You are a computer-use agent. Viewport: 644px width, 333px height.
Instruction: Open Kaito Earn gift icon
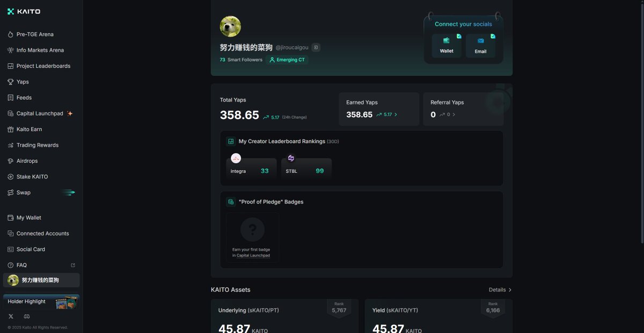coord(10,129)
